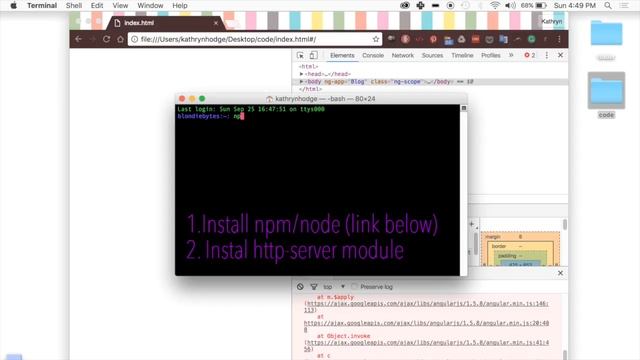Switch to the Profiles tab
The image size is (640, 360).
pyautogui.click(x=491, y=55)
